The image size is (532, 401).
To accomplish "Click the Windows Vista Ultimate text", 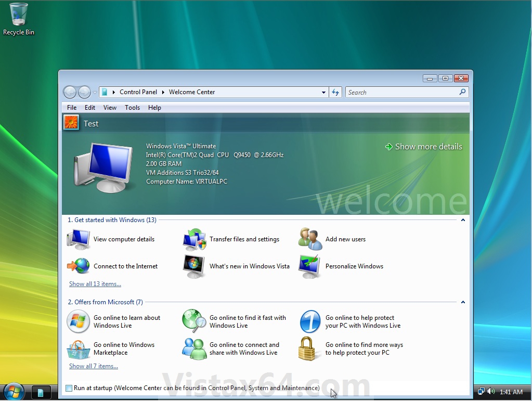I will (181, 146).
